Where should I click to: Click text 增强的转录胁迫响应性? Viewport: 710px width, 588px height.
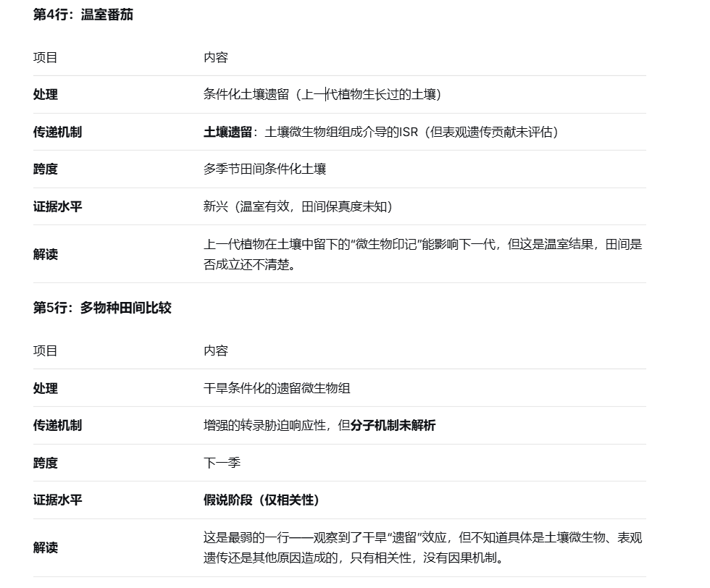pos(264,426)
